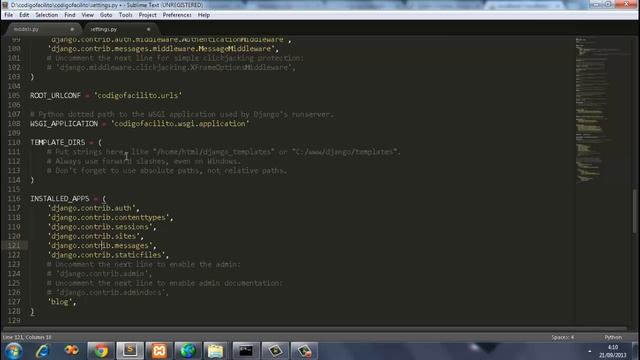The height and width of the screenshot is (360, 640).
Task: Close the models.py tab
Action: point(72,29)
